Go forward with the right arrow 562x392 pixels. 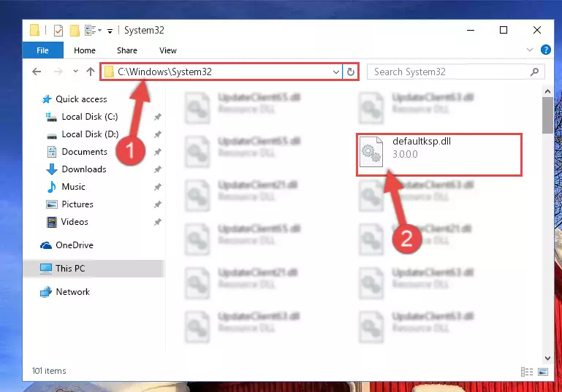pos(58,72)
